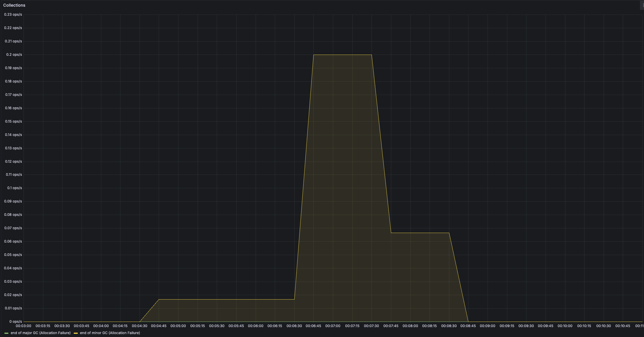Open color picker for major GC green swatch
Screen dimensions: 644x337
(x=6, y=333)
